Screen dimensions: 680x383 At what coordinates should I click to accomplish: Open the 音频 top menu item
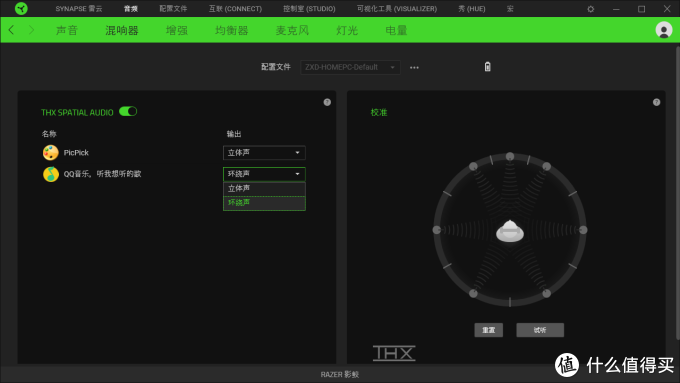pos(131,9)
